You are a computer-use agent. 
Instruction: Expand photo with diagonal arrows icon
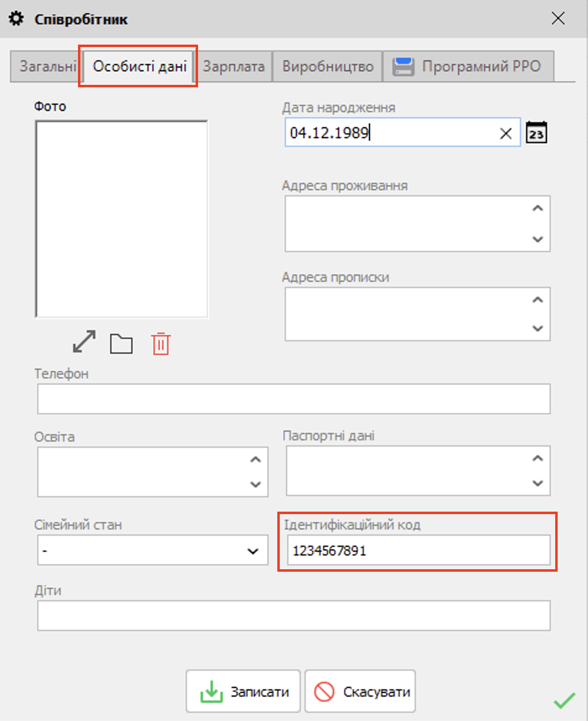pyautogui.click(x=84, y=342)
